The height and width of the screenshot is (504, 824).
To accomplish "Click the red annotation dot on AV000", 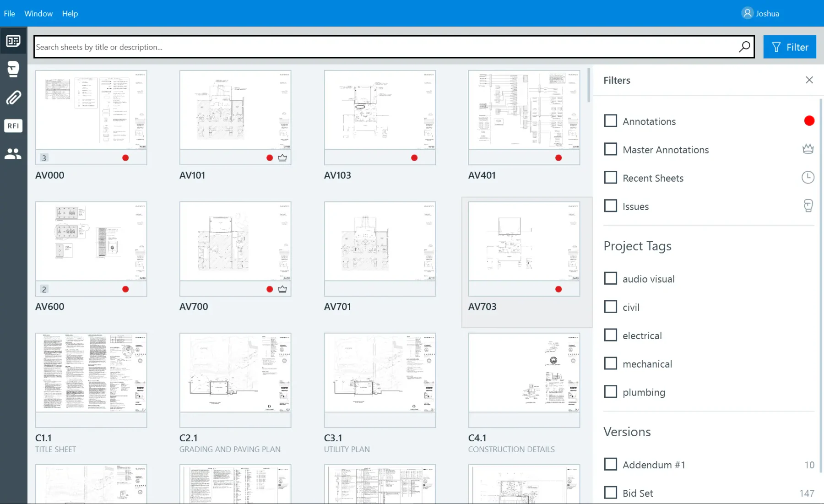I will 125,158.
